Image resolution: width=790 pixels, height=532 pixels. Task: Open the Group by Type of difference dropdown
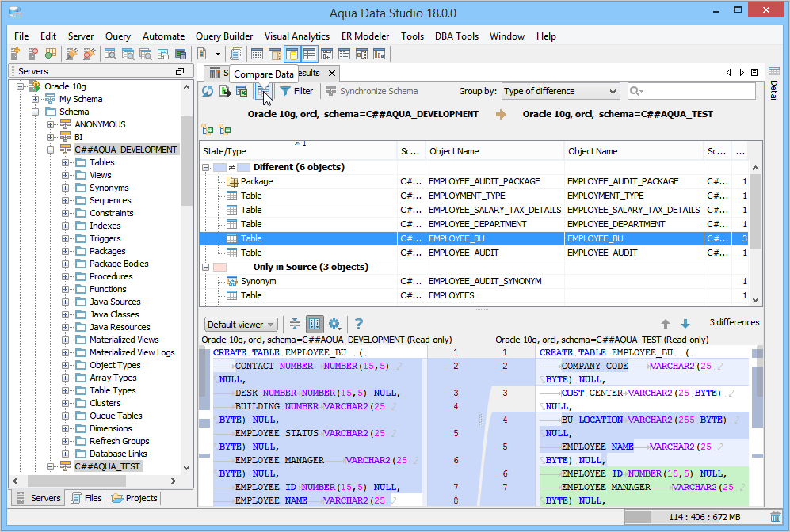click(x=560, y=91)
